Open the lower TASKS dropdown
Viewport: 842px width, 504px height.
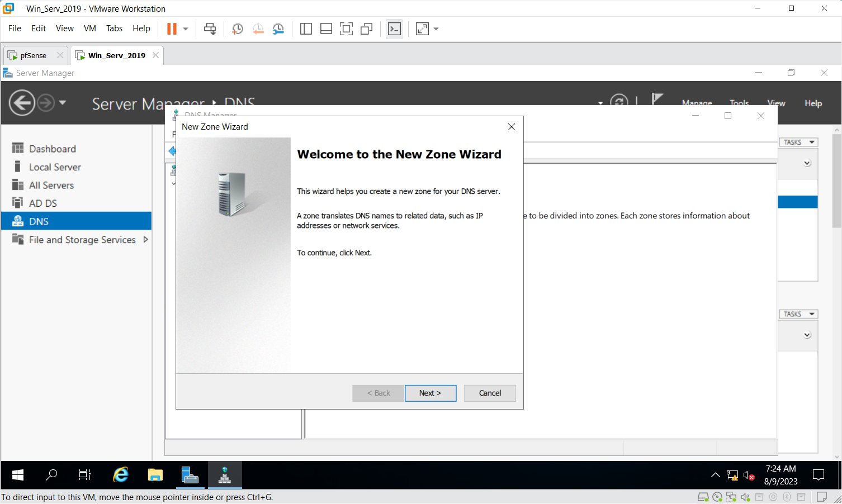click(x=798, y=314)
